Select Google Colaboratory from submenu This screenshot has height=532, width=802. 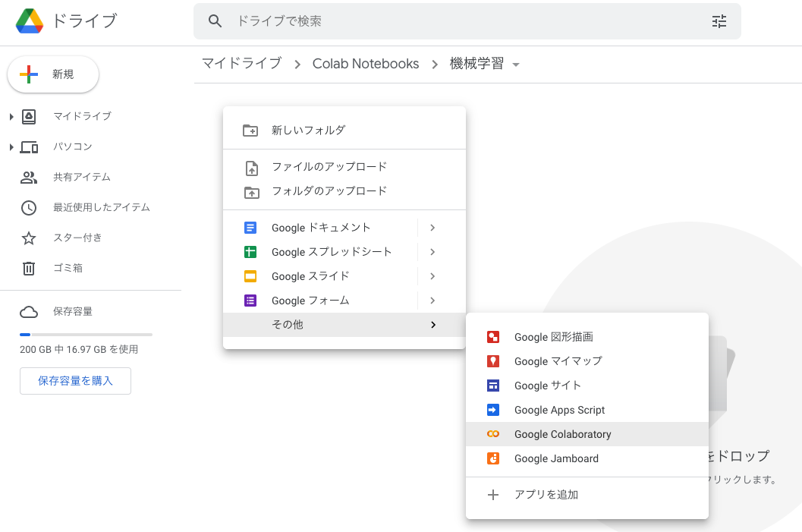tap(587, 434)
